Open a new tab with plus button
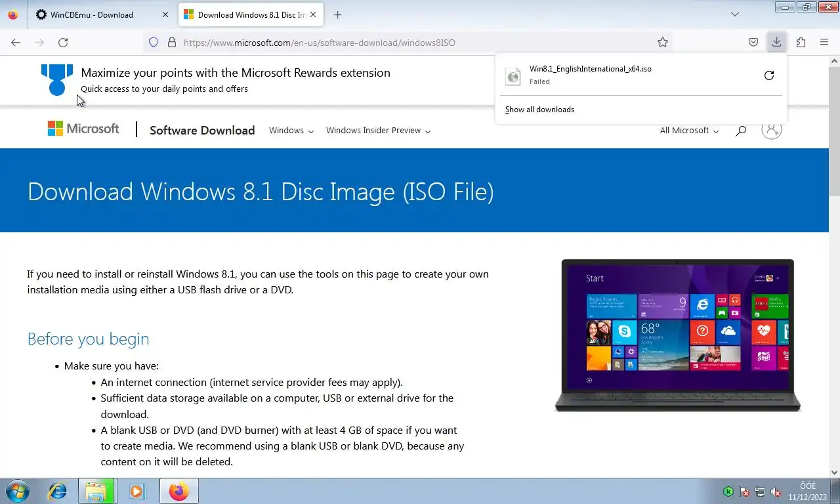Screen dimensions: 840x504 point(337,14)
